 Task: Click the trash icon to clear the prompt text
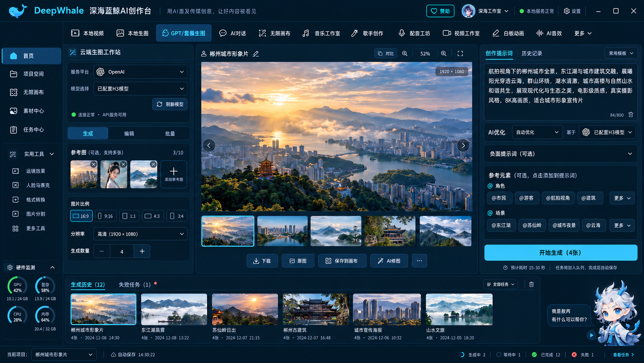point(631,115)
